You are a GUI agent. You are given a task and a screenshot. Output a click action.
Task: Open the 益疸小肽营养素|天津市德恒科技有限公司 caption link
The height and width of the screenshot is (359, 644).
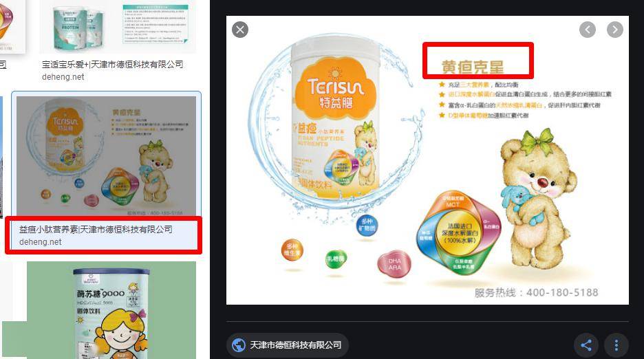96,229
